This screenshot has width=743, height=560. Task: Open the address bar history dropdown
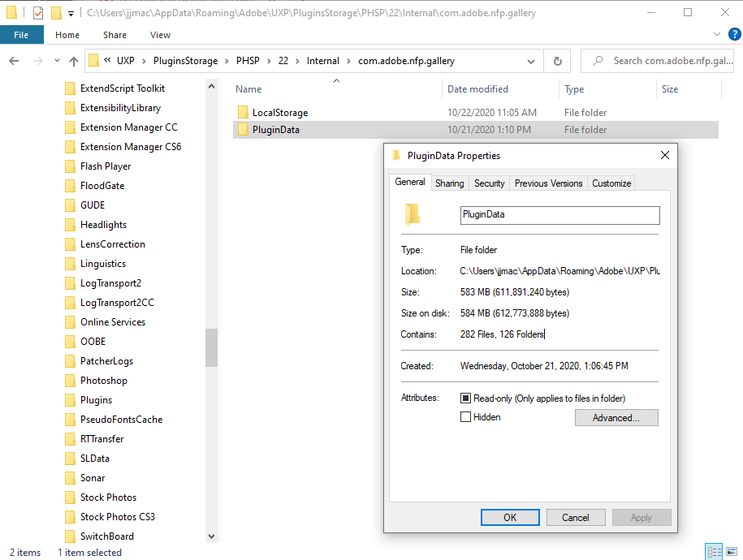[531, 61]
